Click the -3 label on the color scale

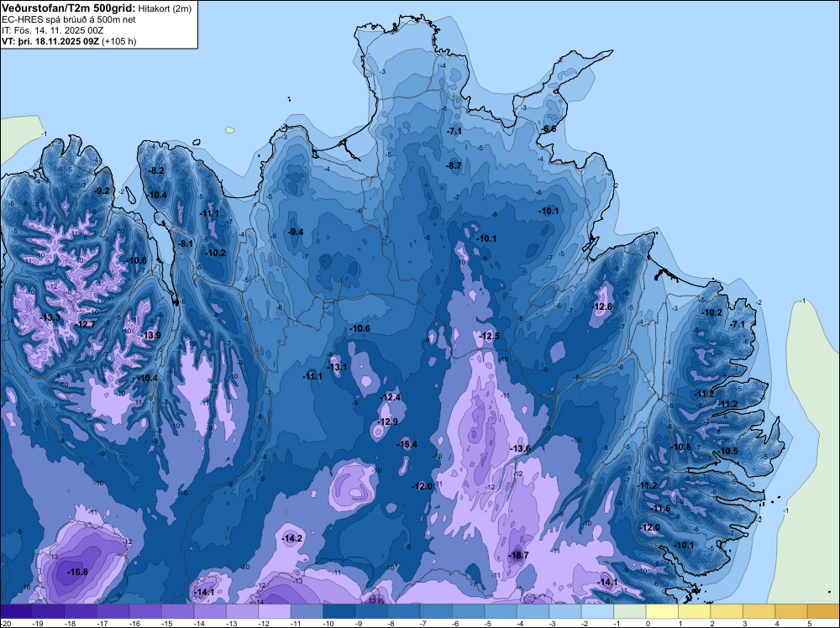coord(554,624)
